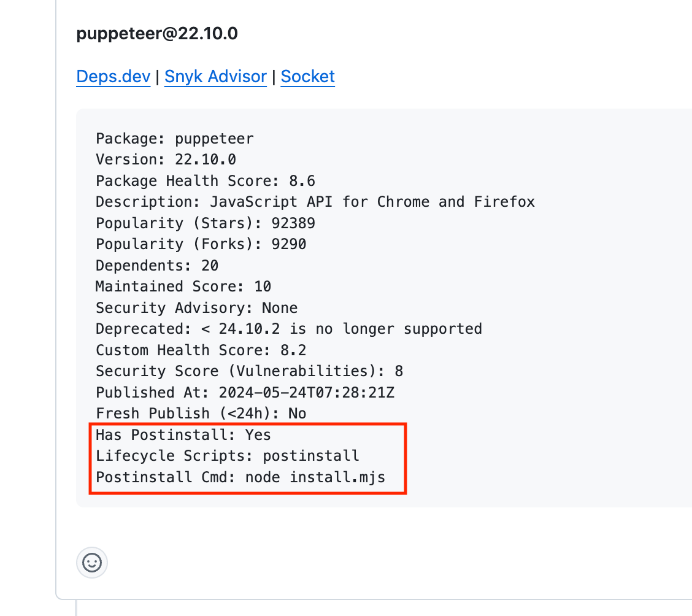Image resolution: width=692 pixels, height=616 pixels.
Task: Click the Published At timestamp line
Action: 249,392
